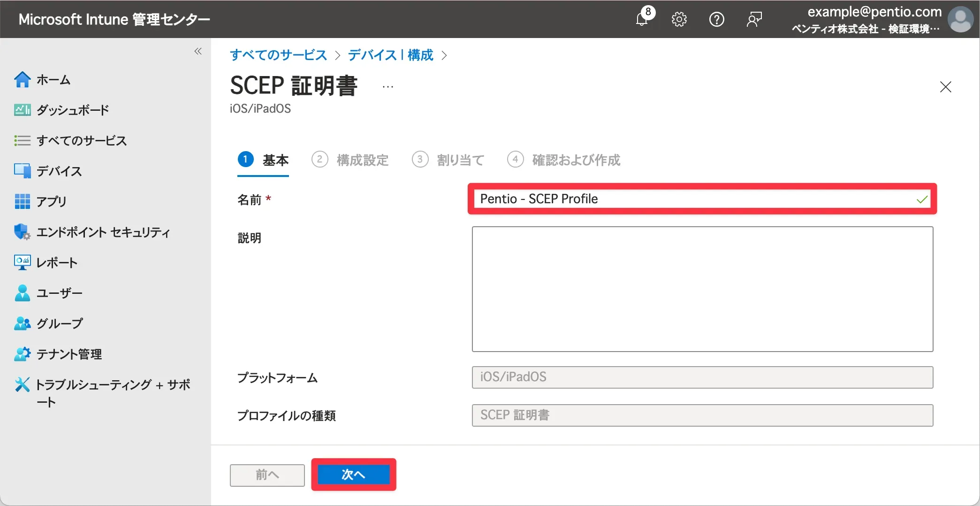Switch to the 割り当て step tab
The height and width of the screenshot is (506, 980).
460,160
